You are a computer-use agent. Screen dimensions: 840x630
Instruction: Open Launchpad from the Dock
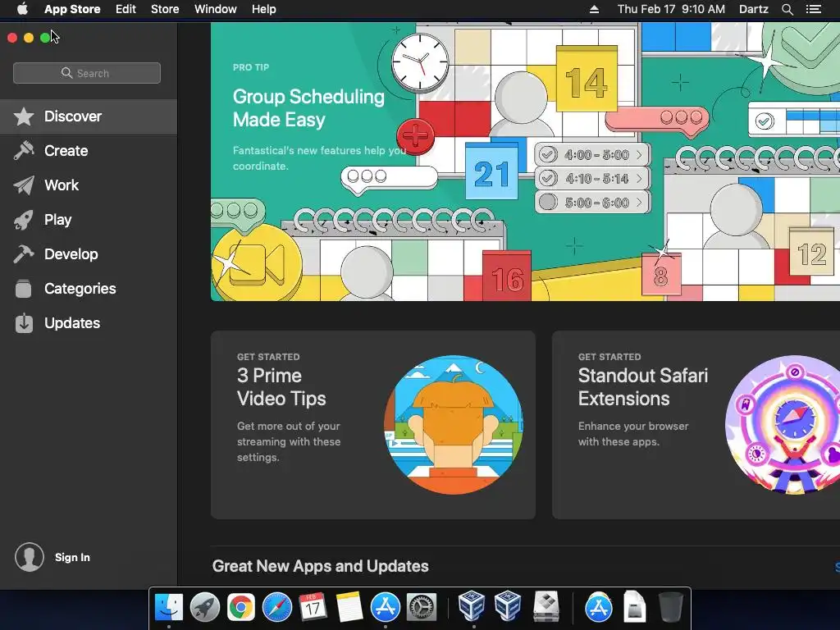[x=204, y=607]
